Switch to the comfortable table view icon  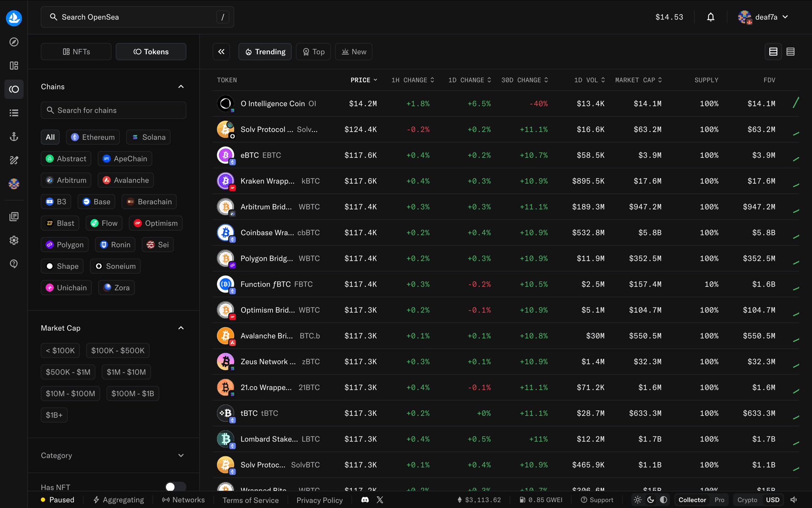click(773, 52)
